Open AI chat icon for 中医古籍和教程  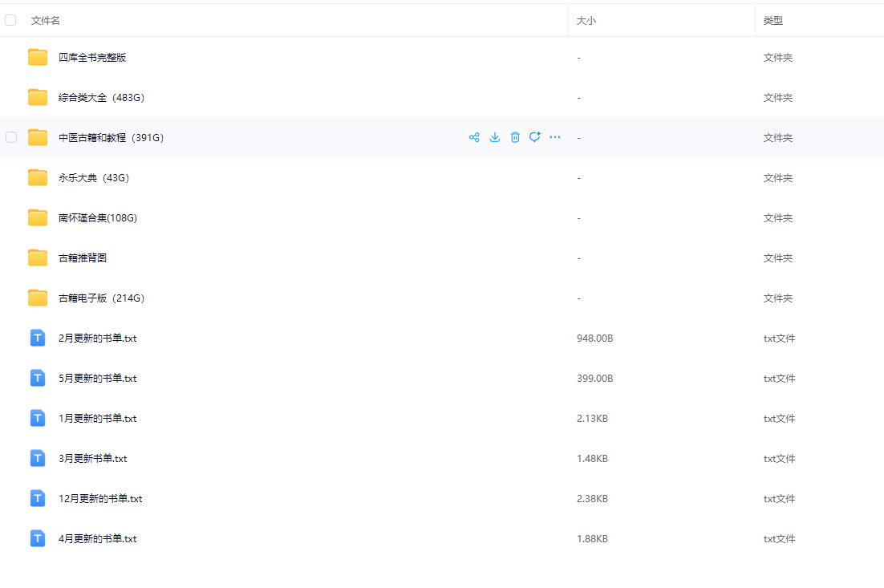535,137
